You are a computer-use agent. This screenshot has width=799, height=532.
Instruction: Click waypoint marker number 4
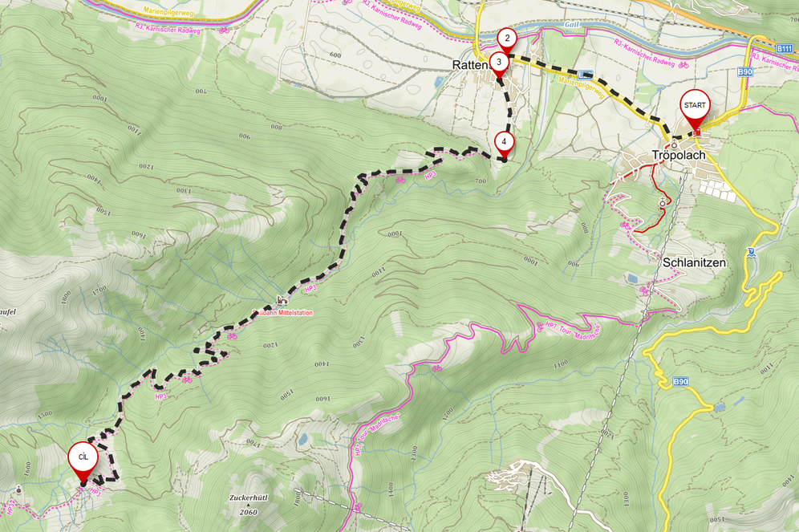tap(504, 144)
